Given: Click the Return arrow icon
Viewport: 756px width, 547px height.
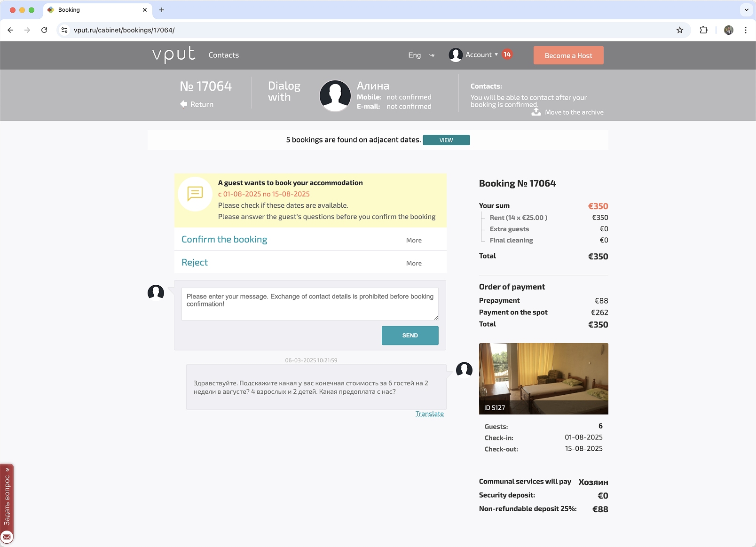Looking at the screenshot, I should point(183,104).
